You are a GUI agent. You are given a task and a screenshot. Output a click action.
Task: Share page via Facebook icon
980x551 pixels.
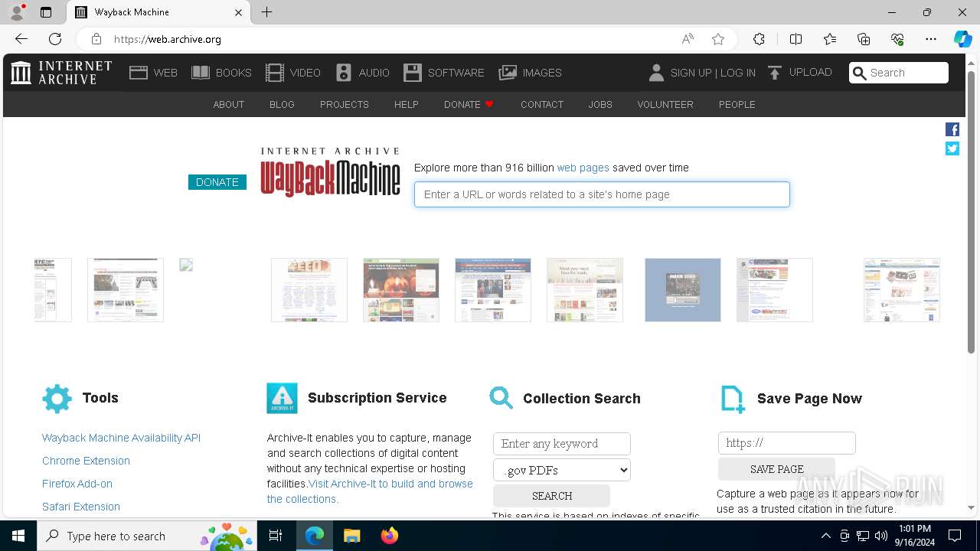[x=952, y=129]
